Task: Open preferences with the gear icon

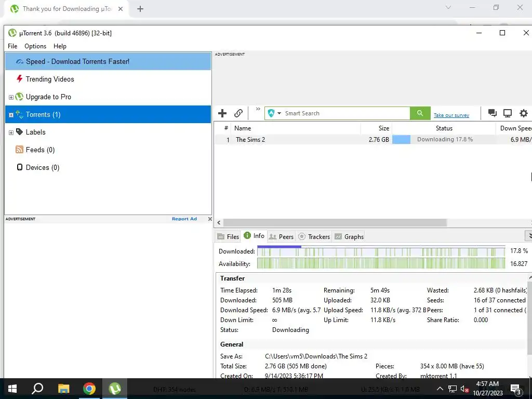Action: pos(524,113)
